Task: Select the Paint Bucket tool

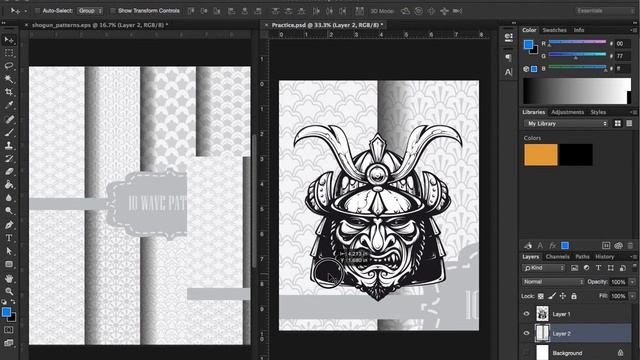Action: pyautogui.click(x=9, y=184)
